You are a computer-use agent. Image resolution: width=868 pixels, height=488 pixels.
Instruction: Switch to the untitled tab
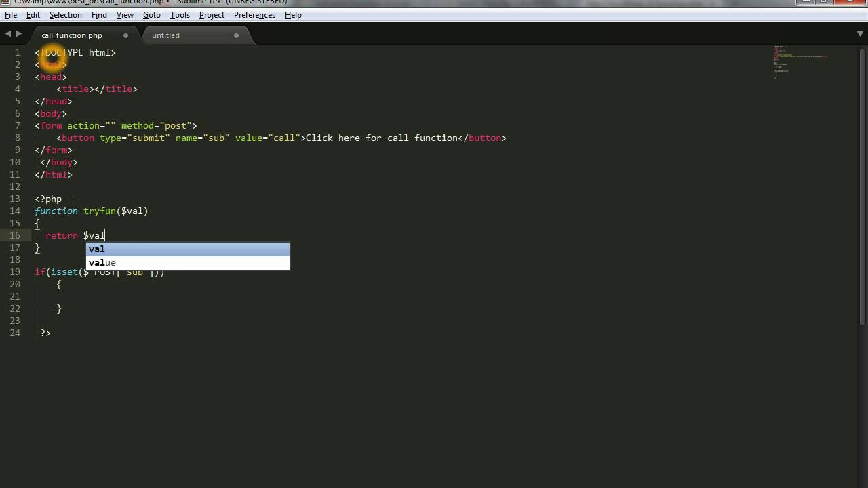[x=165, y=35]
